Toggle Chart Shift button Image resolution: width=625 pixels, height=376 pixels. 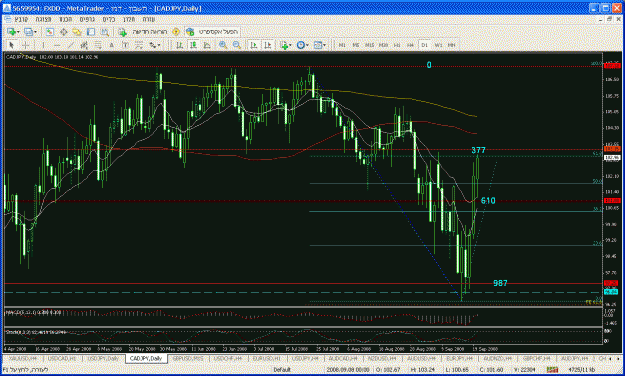[267, 45]
